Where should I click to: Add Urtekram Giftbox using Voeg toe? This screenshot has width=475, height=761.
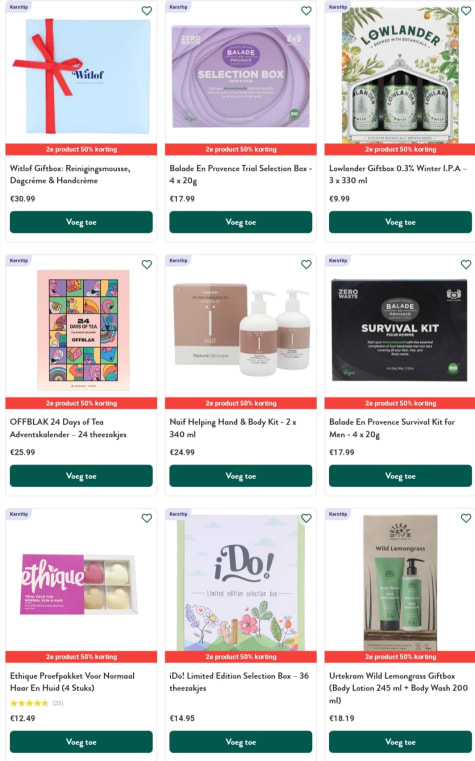pos(400,742)
